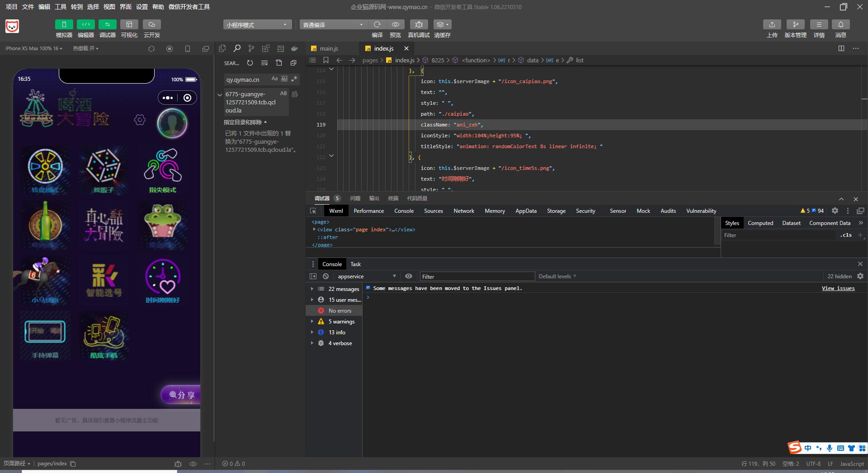
Task: Click the clear console icon
Action: pos(325,276)
